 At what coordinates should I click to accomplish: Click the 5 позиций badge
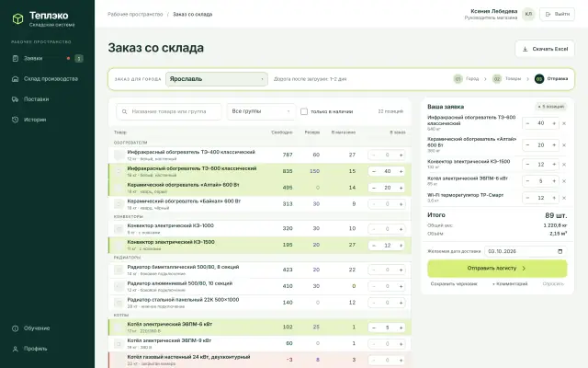tap(551, 107)
